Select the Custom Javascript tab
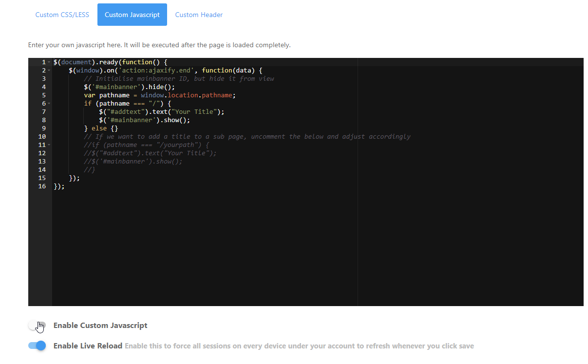The image size is (588, 364). (132, 15)
